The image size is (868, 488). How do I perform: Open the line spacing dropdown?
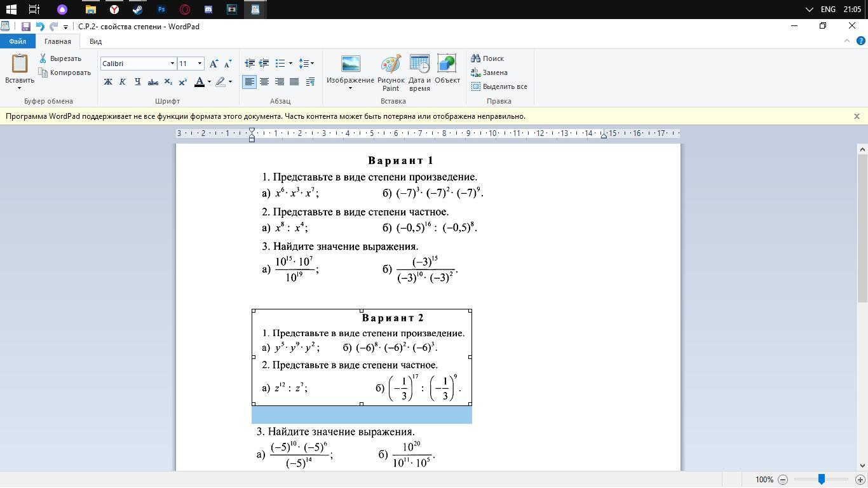[306, 63]
